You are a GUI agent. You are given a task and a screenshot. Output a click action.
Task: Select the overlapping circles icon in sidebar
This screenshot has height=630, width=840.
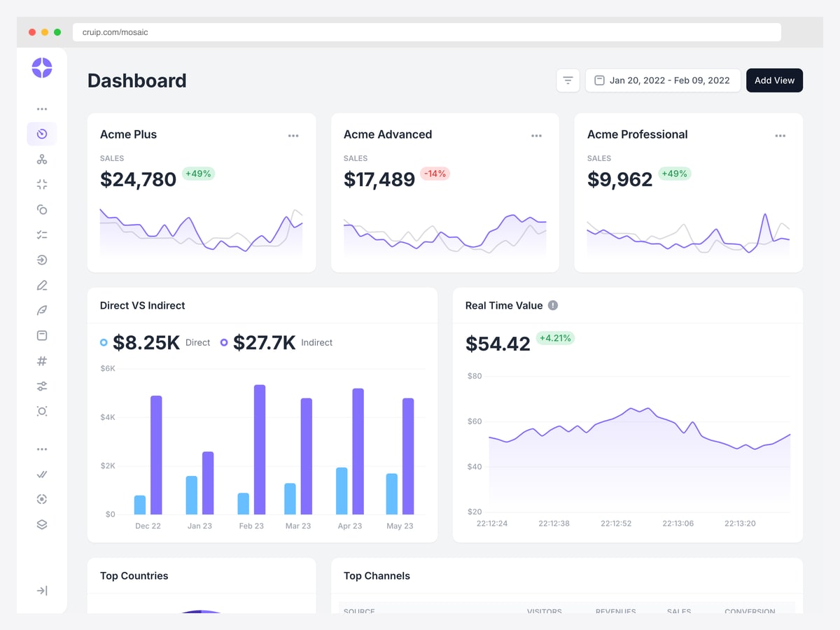(x=42, y=209)
